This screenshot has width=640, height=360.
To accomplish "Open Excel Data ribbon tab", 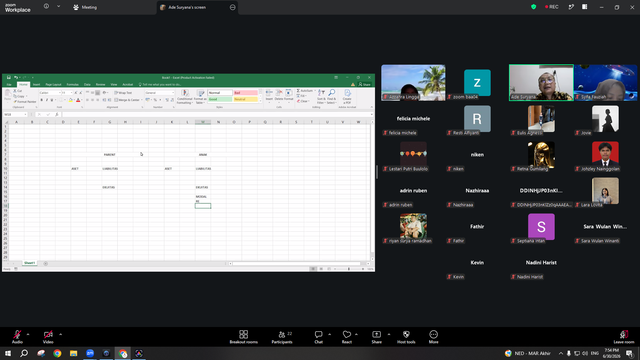I will click(87, 84).
